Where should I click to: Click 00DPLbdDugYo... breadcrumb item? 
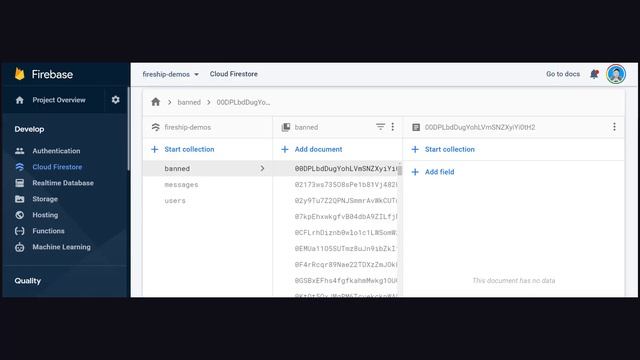point(243,102)
